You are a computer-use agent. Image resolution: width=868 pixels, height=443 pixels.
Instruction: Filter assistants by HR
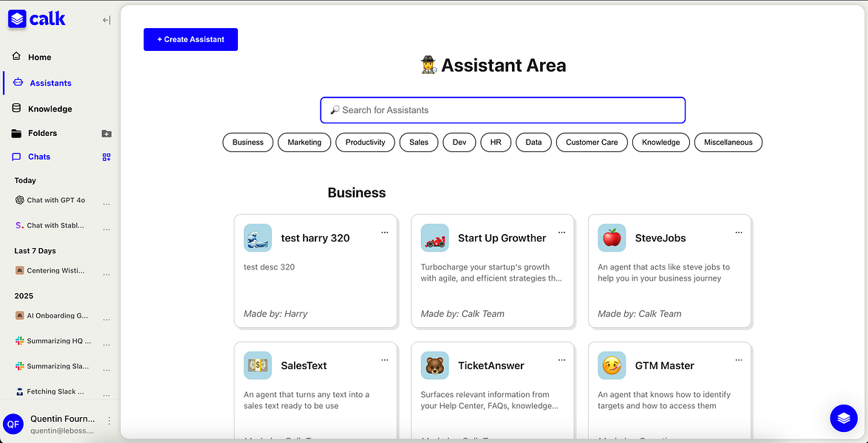point(496,142)
